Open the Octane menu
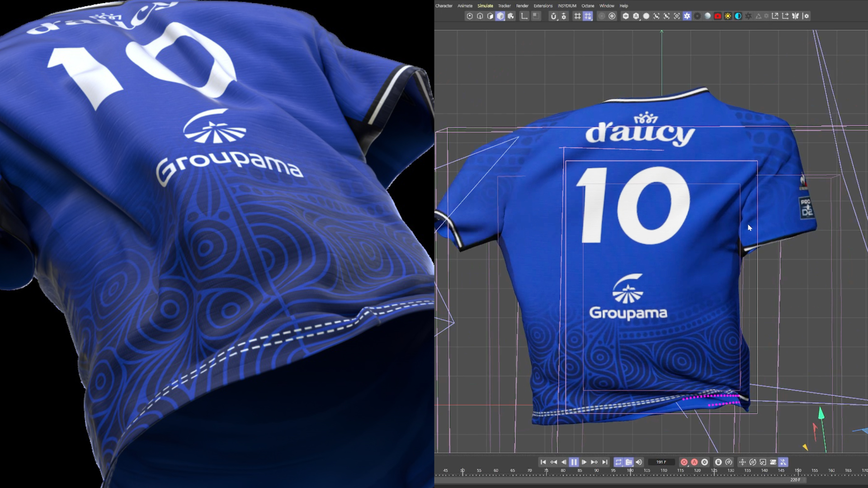 click(x=588, y=6)
